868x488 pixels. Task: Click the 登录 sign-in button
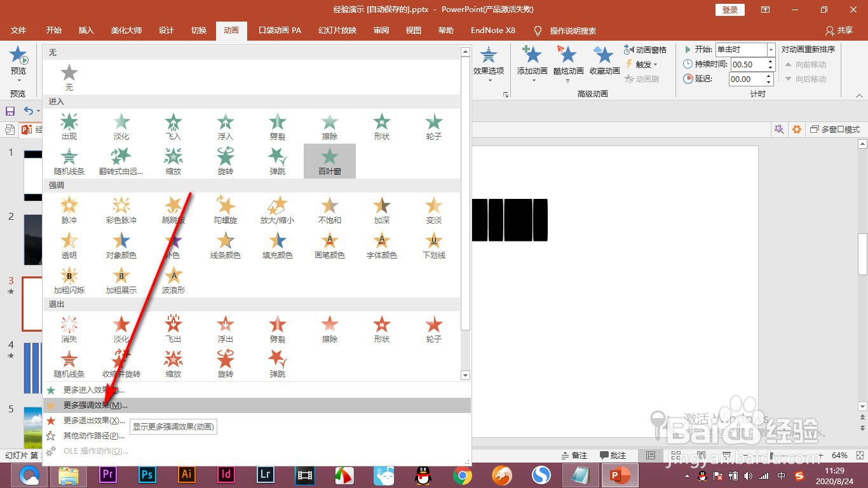[x=730, y=10]
